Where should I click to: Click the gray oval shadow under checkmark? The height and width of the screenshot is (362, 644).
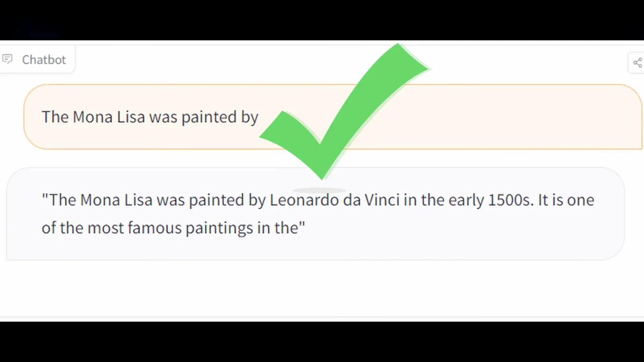tap(319, 190)
